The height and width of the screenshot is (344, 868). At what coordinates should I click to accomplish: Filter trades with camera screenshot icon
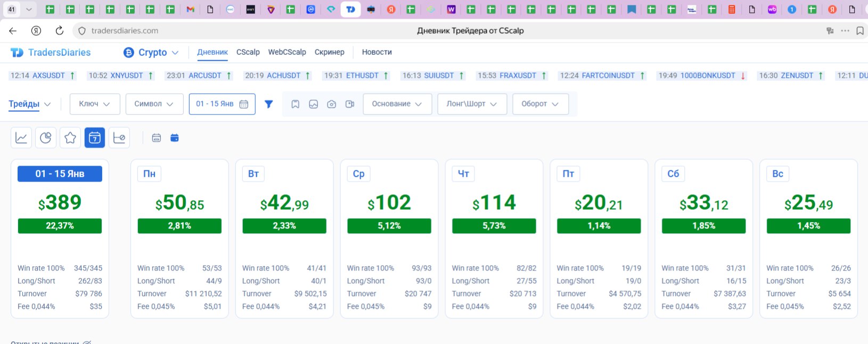[x=331, y=104]
